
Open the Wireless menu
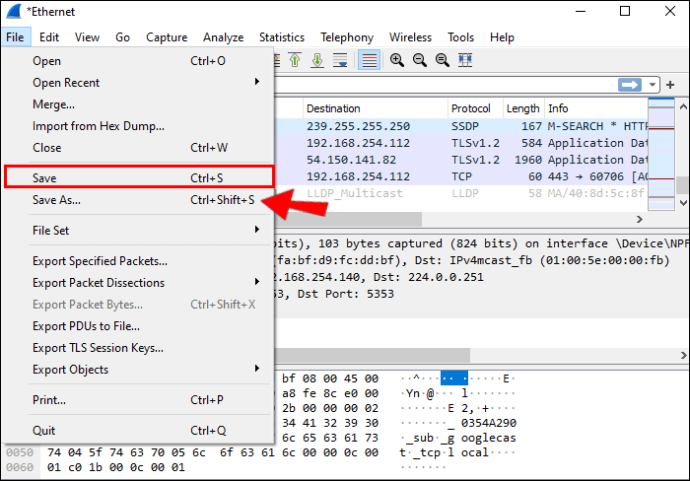click(x=410, y=37)
